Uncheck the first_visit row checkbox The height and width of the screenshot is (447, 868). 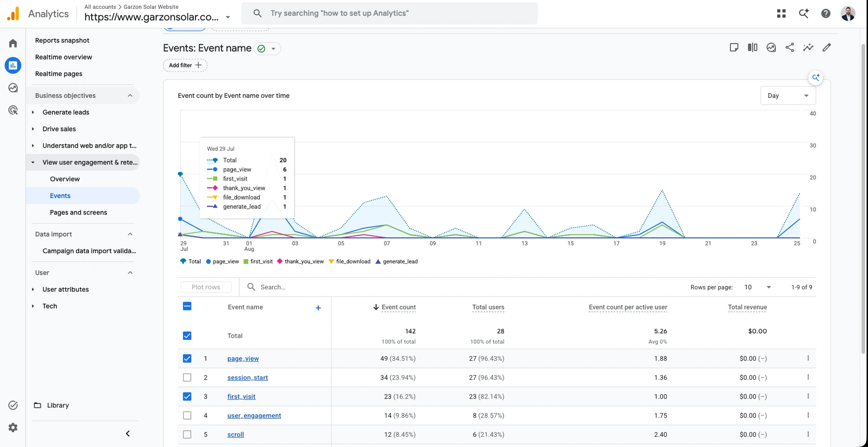coord(187,397)
